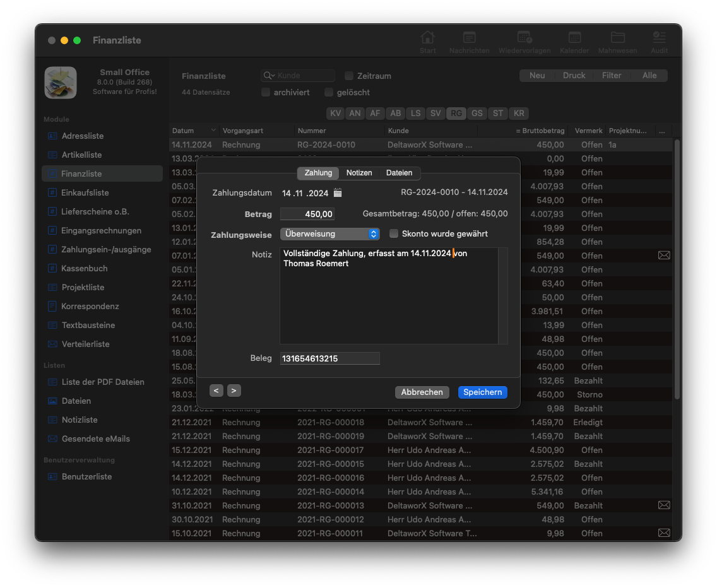Switch to the Notizen tab
This screenshot has height=588, width=717.
pyautogui.click(x=359, y=173)
